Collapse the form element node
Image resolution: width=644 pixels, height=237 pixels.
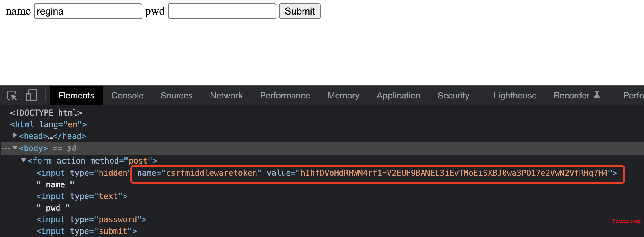pyautogui.click(x=23, y=160)
